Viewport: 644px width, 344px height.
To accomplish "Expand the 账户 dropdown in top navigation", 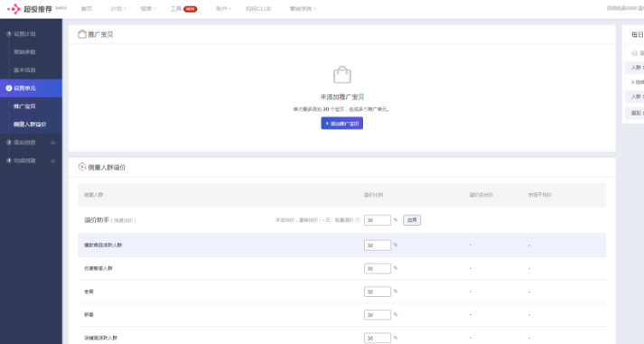I will (x=223, y=9).
